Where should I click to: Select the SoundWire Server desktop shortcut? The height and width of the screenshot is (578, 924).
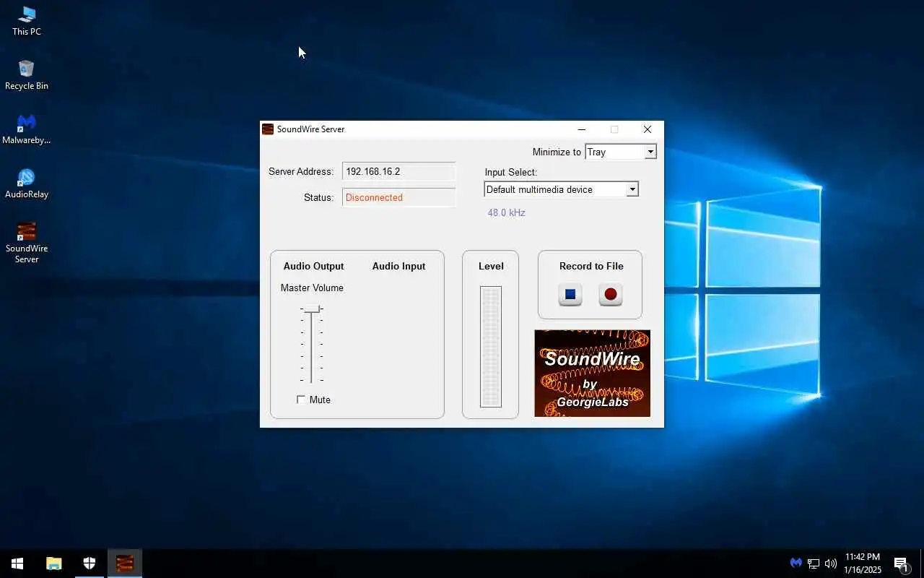(27, 243)
